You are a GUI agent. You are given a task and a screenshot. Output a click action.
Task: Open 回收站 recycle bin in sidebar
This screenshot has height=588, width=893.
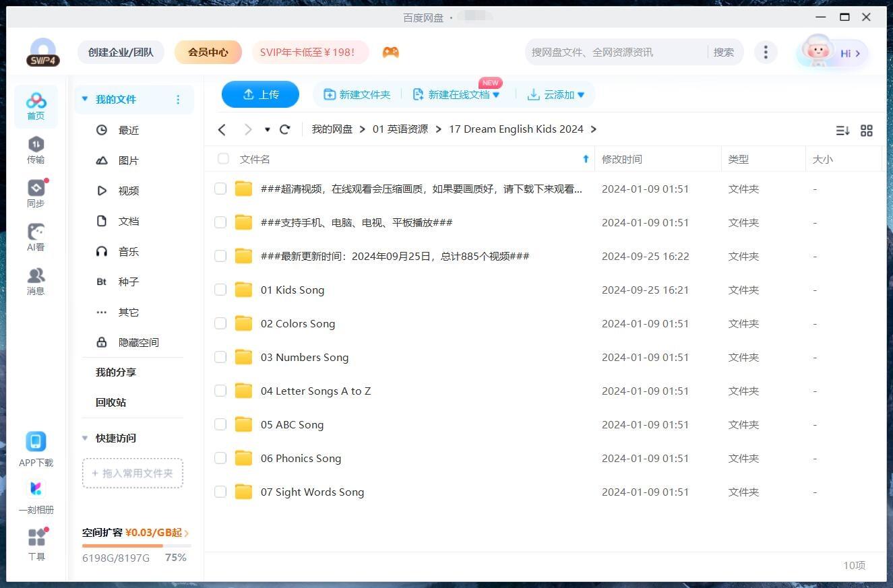pos(111,402)
